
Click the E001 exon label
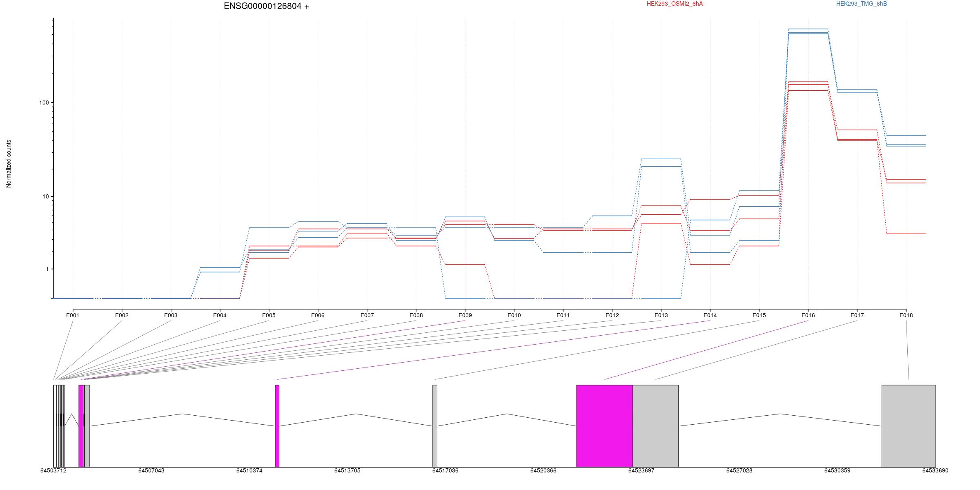pos(73,315)
